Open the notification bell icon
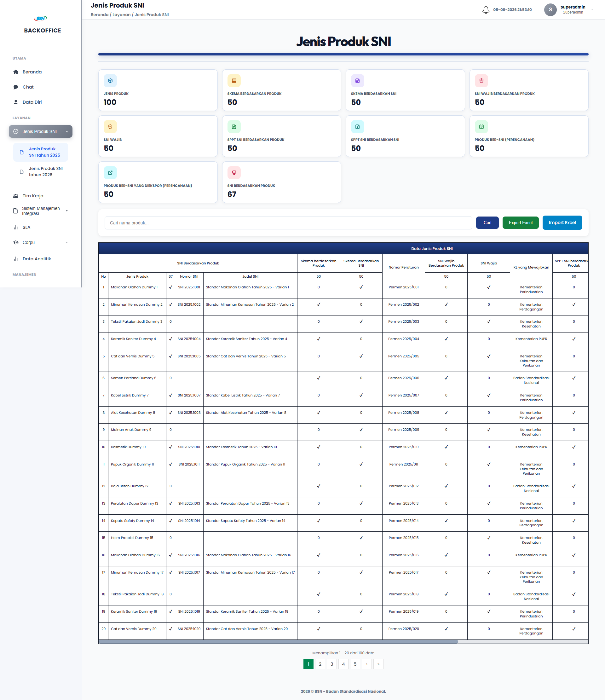605x700 pixels. click(486, 10)
